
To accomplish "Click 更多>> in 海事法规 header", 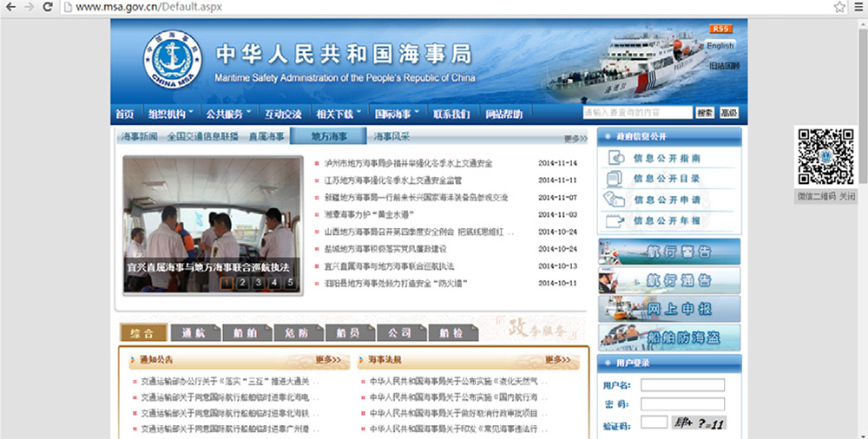I will pyautogui.click(x=557, y=360).
